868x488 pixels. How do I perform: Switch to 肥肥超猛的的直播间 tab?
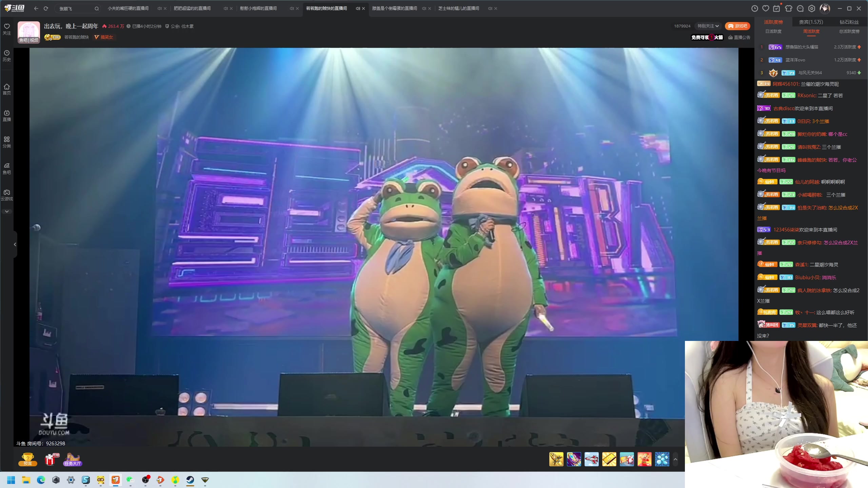coord(192,8)
